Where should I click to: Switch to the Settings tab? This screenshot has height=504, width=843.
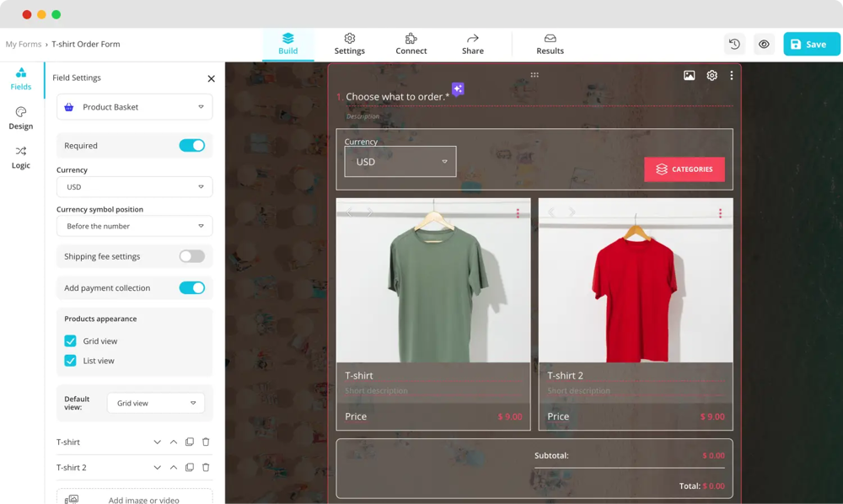click(x=349, y=44)
